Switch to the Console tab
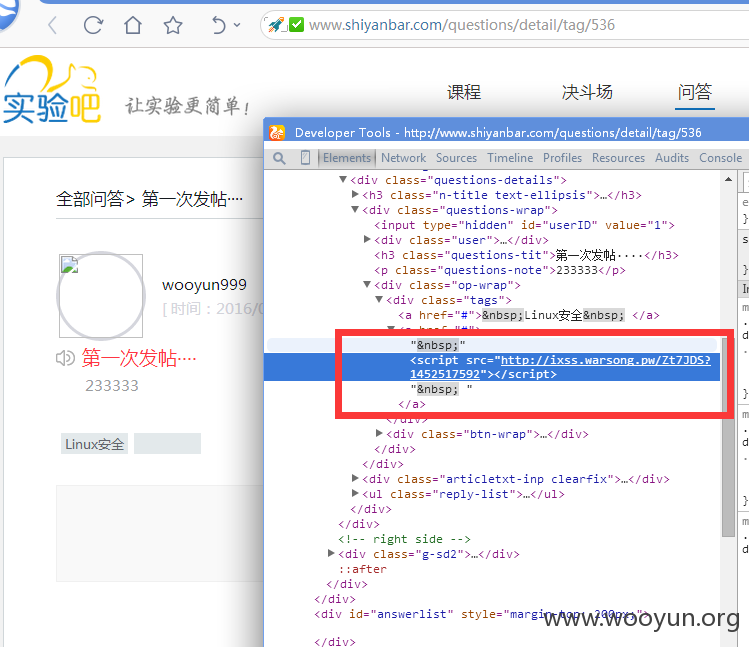 click(x=720, y=158)
